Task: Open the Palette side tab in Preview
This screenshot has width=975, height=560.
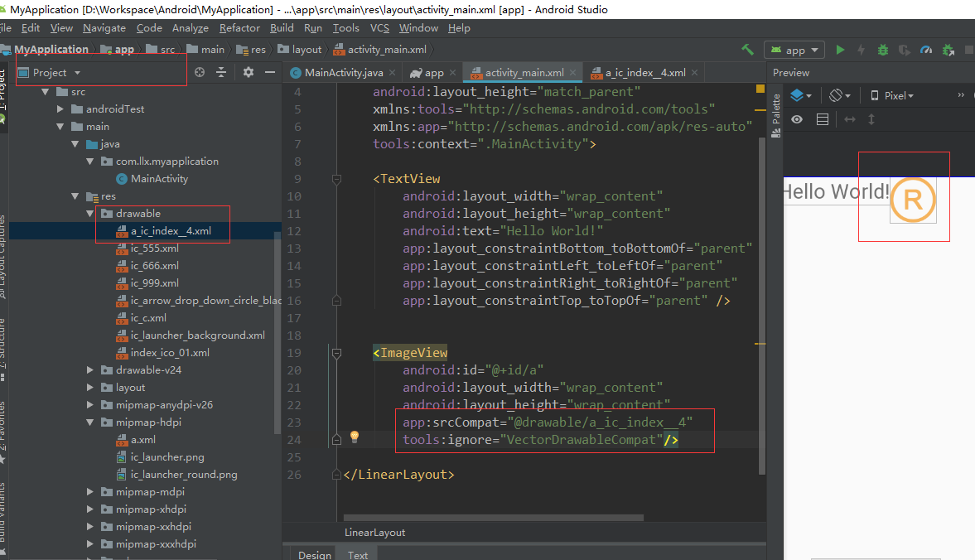Action: [x=775, y=115]
